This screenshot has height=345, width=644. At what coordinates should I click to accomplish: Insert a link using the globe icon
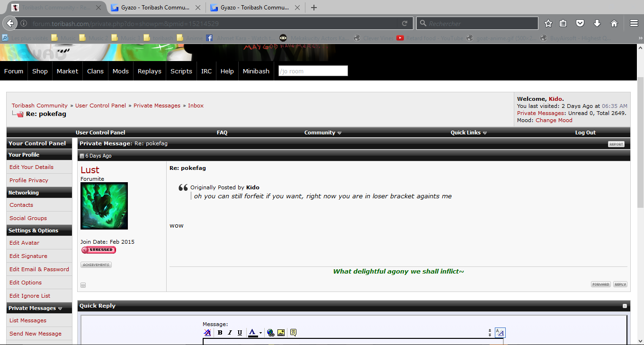click(x=271, y=333)
